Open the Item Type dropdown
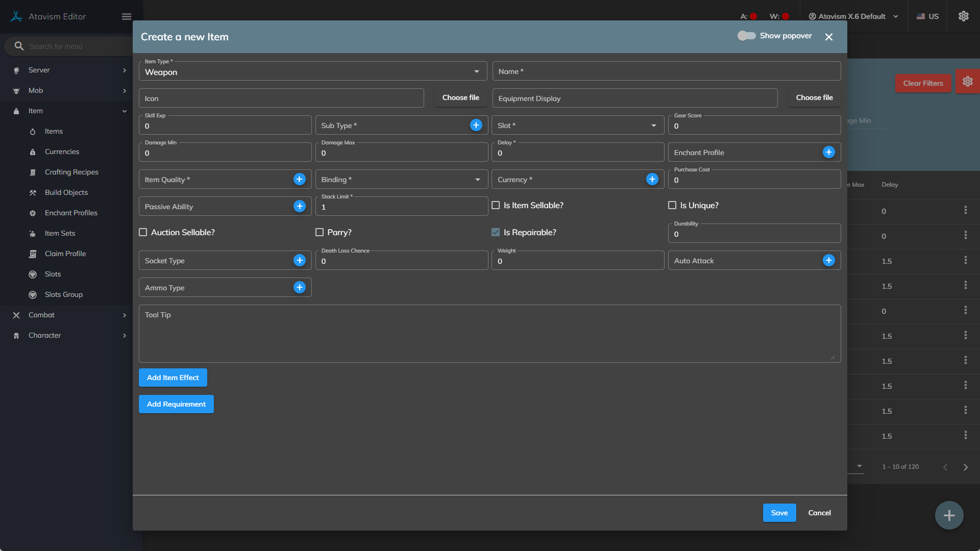 (x=312, y=71)
